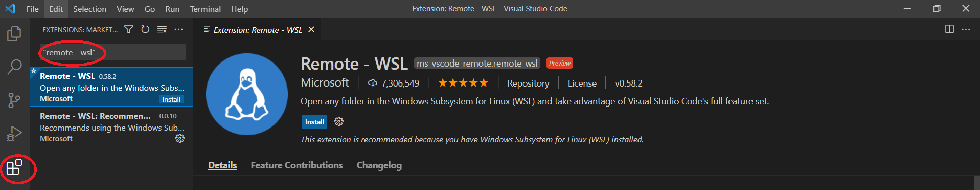
Task: Refresh the extensions marketplace list
Action: tap(145, 30)
